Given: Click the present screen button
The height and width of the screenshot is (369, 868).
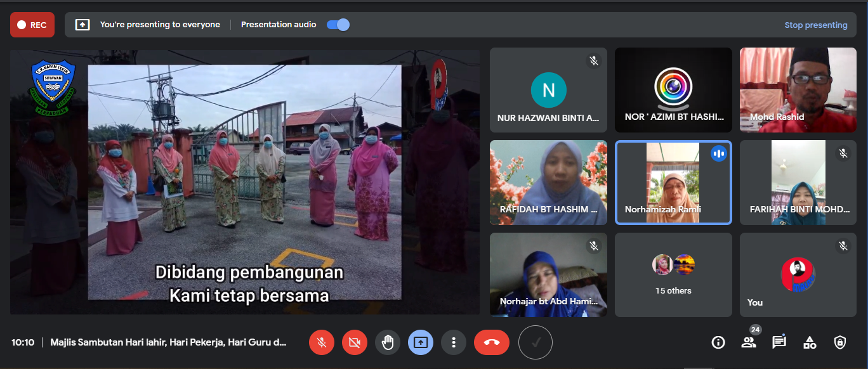Looking at the screenshot, I should point(421,342).
